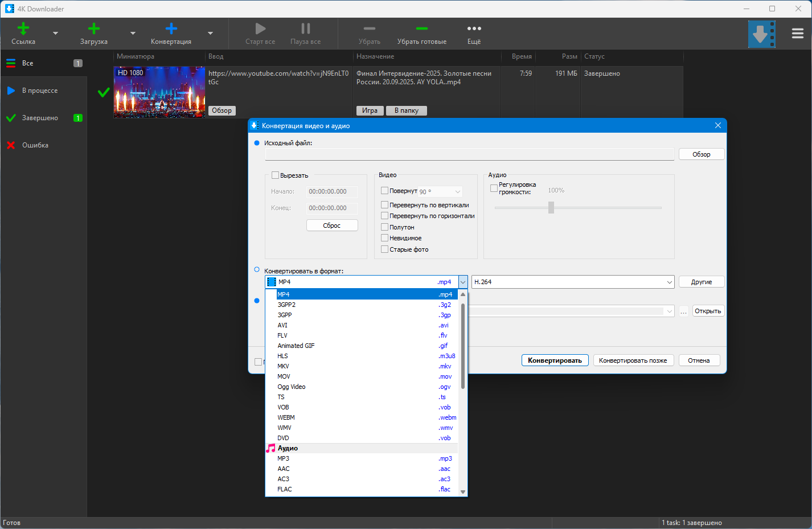Click the Загрузка add icon
The width and height of the screenshot is (812, 529).
pyautogui.click(x=94, y=29)
